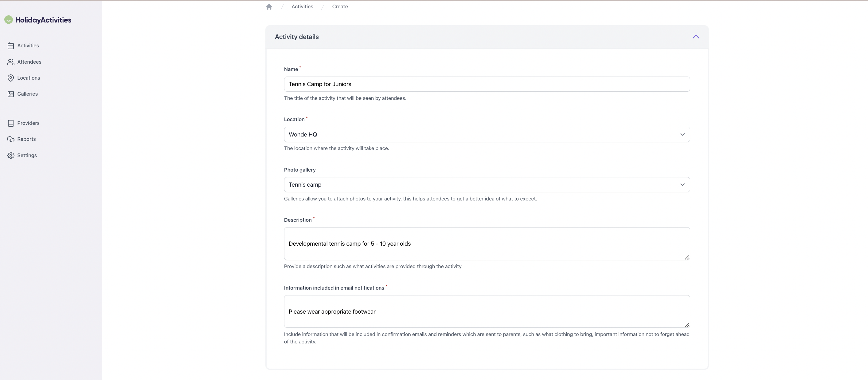The height and width of the screenshot is (380, 868).
Task: Click the Reports cloud download icon
Action: 11,139
